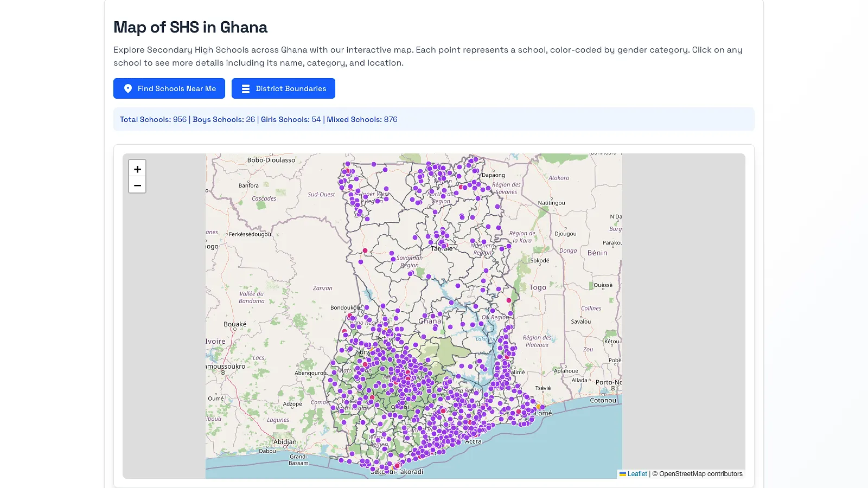Click the Togo country label

[538, 287]
